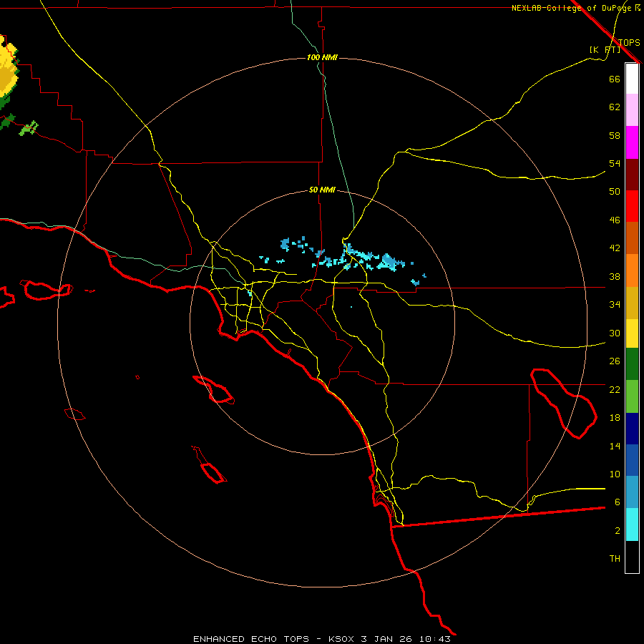
Task: Click the cyan 2 kft legend color
Action: pyautogui.click(x=632, y=525)
